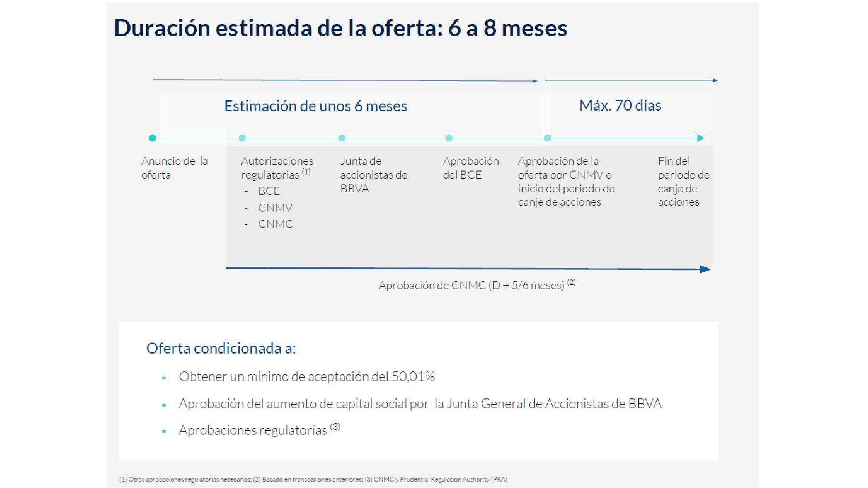868x488 pixels.
Task: Click the timeline dot above "Anuncio de la oferta"
Action: point(152,138)
